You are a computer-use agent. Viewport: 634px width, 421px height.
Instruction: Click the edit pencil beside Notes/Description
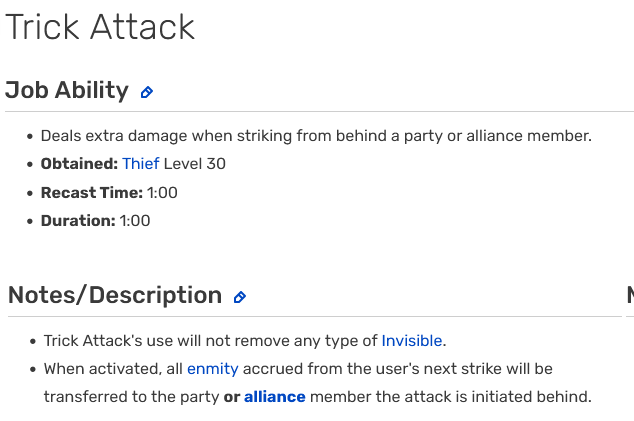239,297
